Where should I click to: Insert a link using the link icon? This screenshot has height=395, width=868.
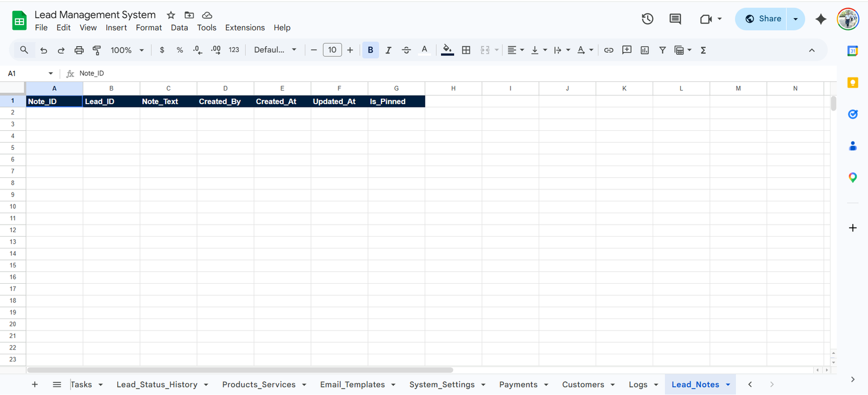pyautogui.click(x=609, y=50)
